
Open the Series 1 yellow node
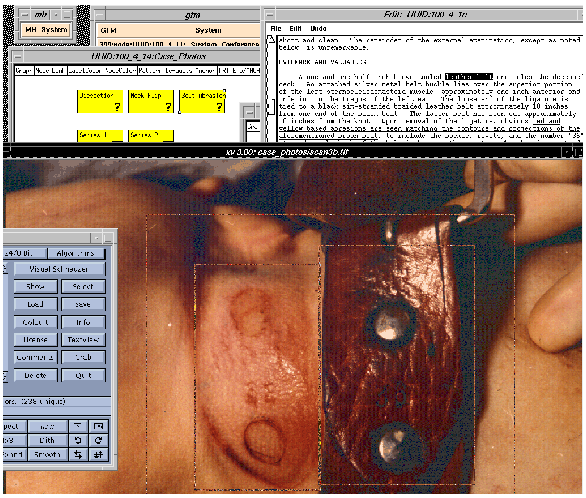[100, 136]
